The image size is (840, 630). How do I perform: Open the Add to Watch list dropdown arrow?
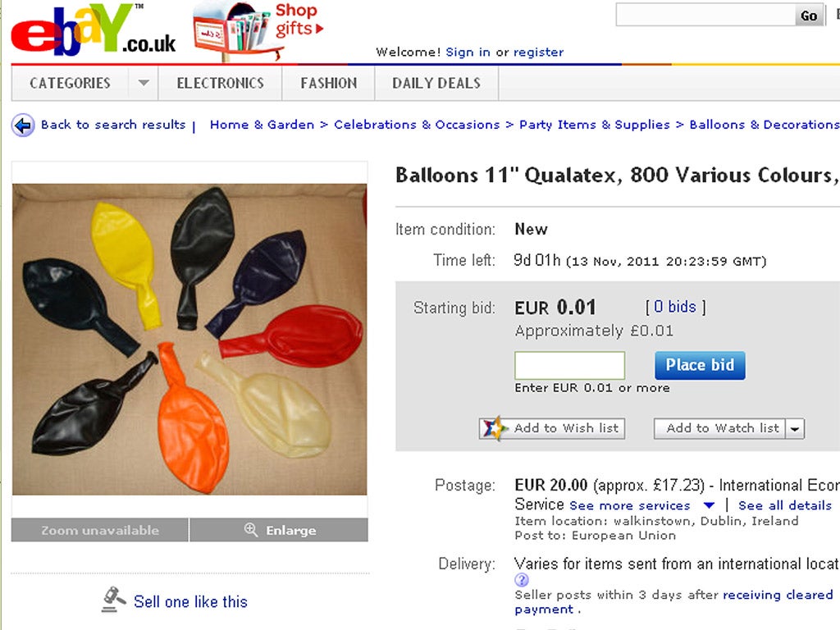pyautogui.click(x=796, y=428)
